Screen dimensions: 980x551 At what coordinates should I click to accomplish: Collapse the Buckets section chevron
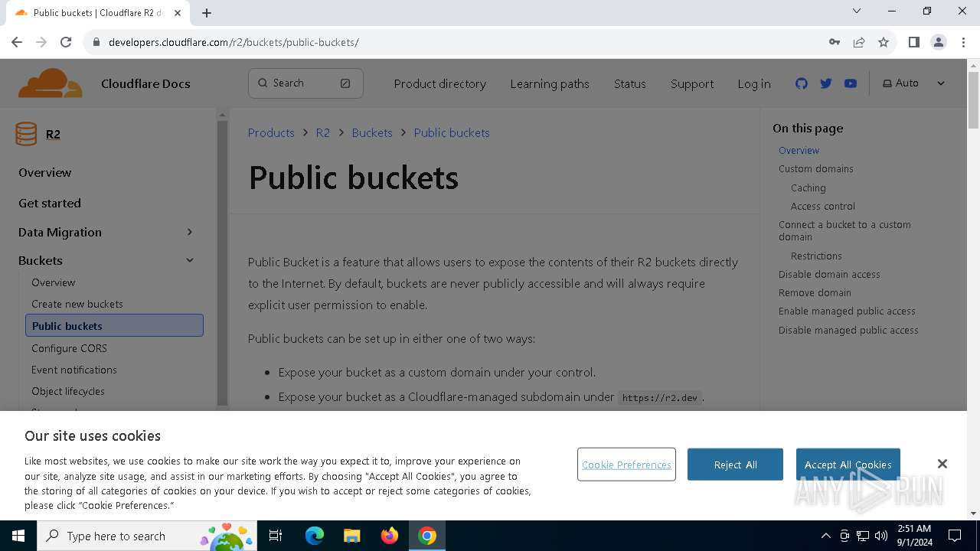click(x=190, y=260)
